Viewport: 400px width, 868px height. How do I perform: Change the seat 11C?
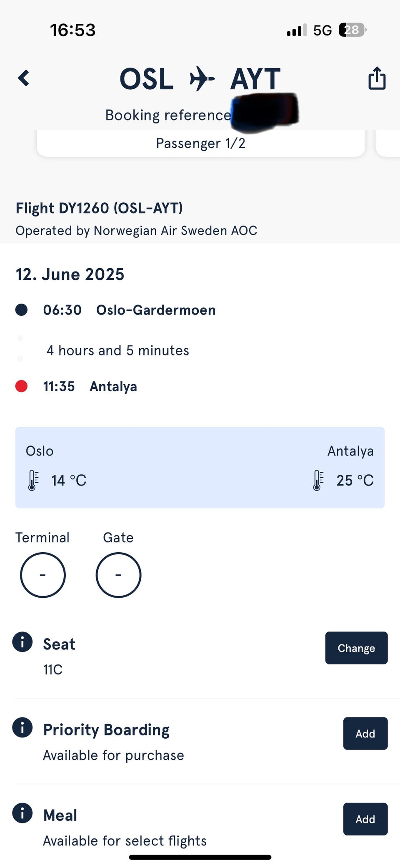pos(356,648)
